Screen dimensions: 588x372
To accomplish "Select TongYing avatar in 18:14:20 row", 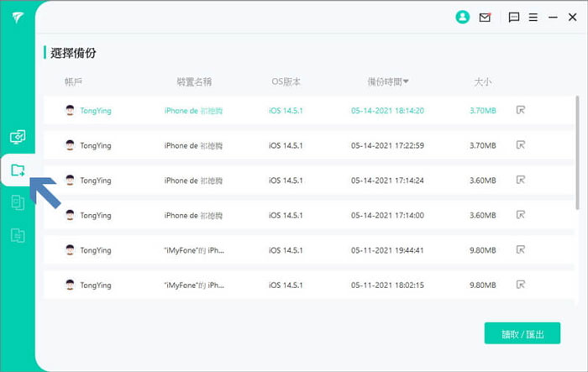I will [70, 110].
